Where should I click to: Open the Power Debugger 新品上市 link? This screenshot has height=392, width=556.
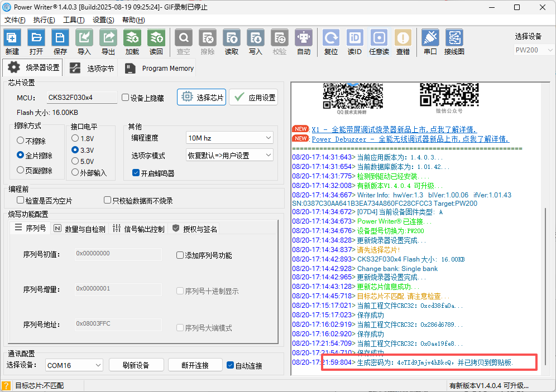tap(410, 139)
